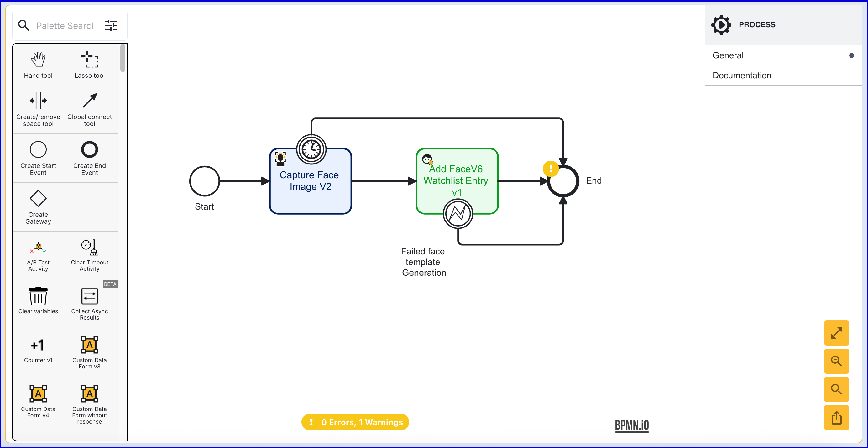Click yellow warning badge on End event
The width and height of the screenshot is (868, 448).
pos(551,169)
